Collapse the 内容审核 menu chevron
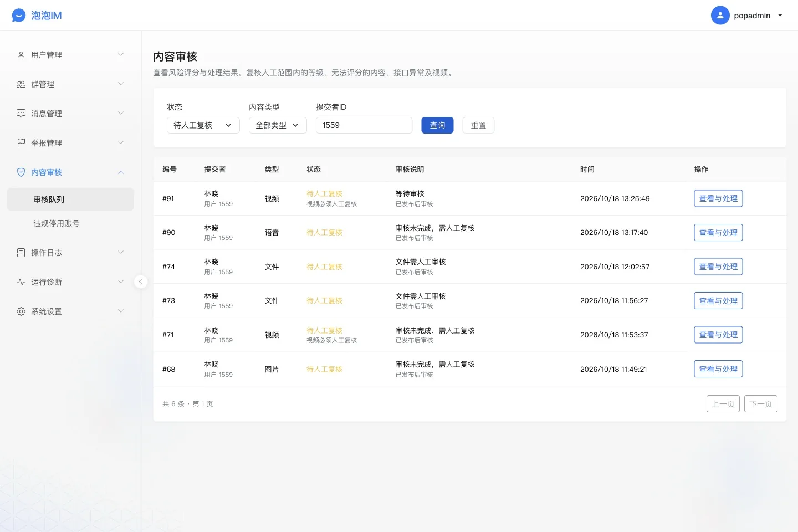798x532 pixels. pyautogui.click(x=121, y=172)
